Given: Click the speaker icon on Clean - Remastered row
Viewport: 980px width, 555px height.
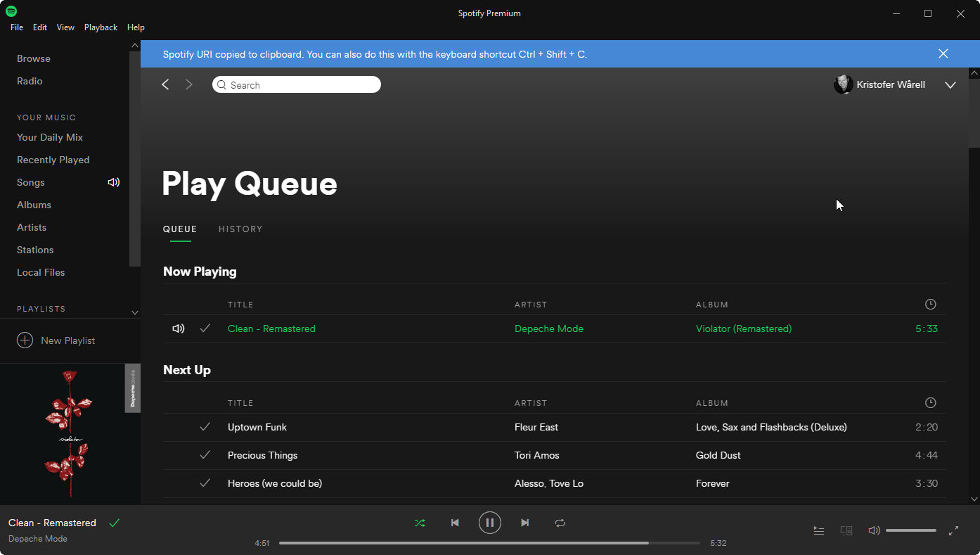Looking at the screenshot, I should click(x=179, y=328).
